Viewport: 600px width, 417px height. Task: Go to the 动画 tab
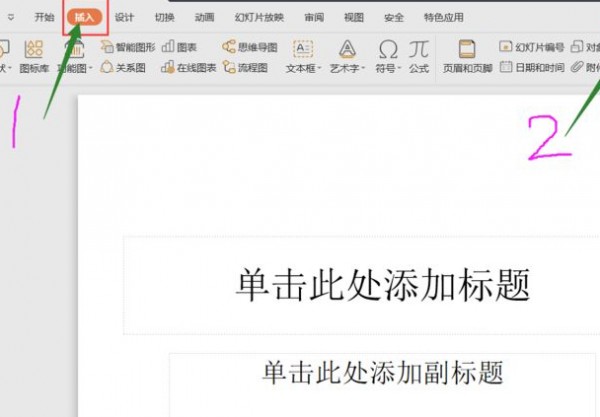point(204,18)
